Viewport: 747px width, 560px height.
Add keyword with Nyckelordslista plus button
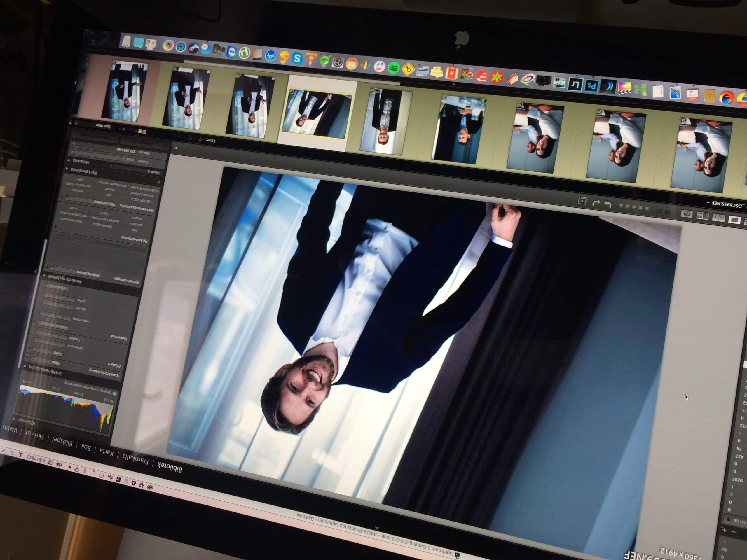(x=159, y=182)
